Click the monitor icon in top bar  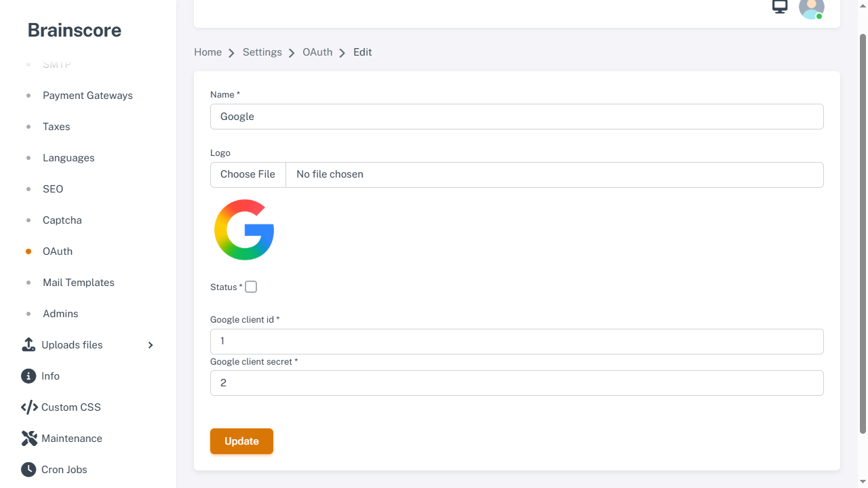780,7
